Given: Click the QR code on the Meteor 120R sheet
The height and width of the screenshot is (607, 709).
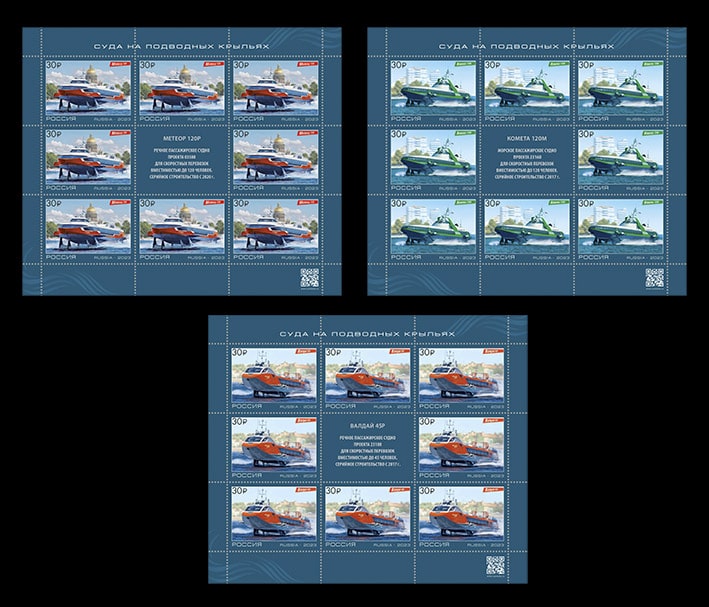Looking at the screenshot, I should (x=311, y=278).
